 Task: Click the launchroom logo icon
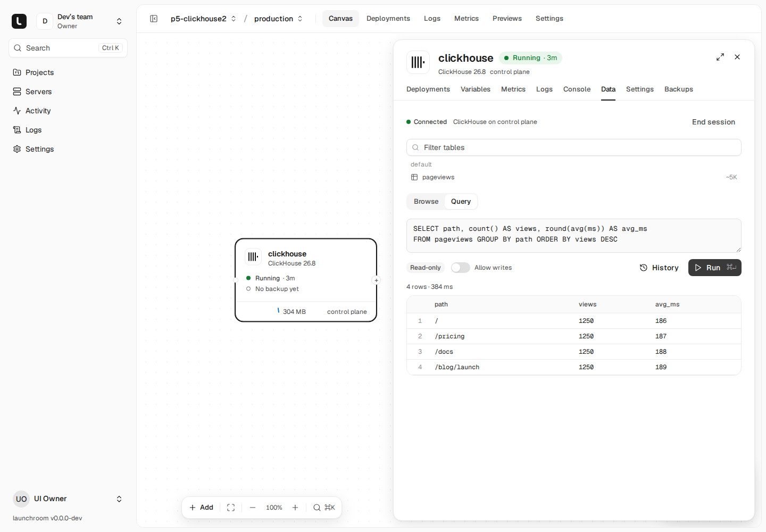tap(19, 21)
